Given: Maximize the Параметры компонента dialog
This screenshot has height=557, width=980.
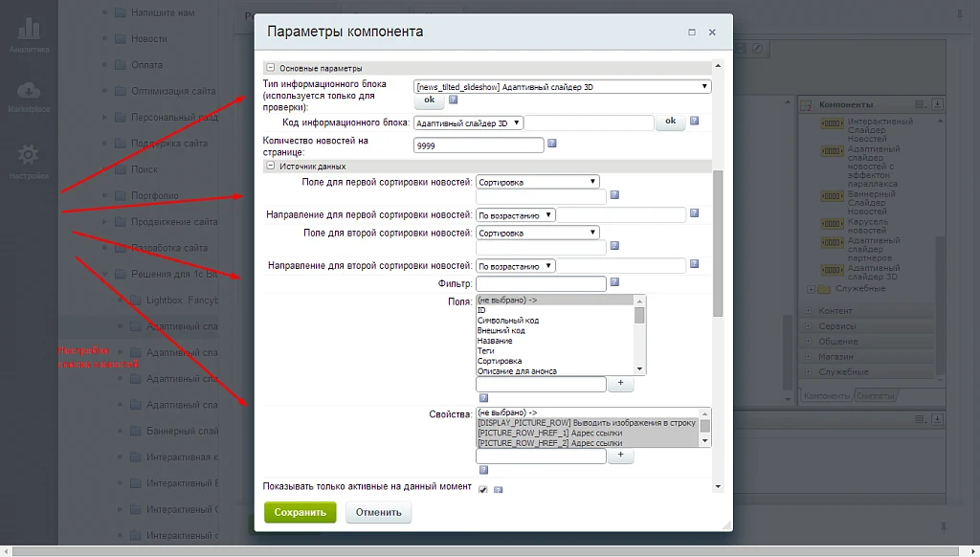Looking at the screenshot, I should [x=692, y=32].
